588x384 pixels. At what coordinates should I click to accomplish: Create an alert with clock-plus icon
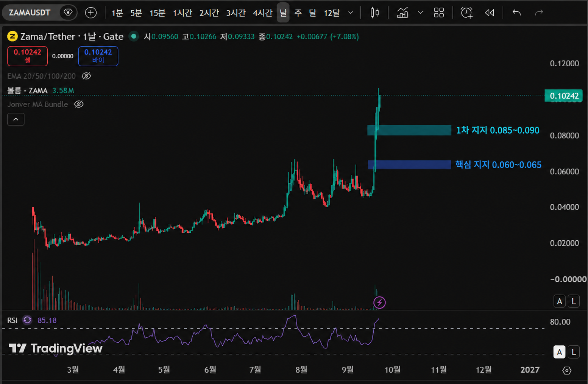(x=466, y=13)
